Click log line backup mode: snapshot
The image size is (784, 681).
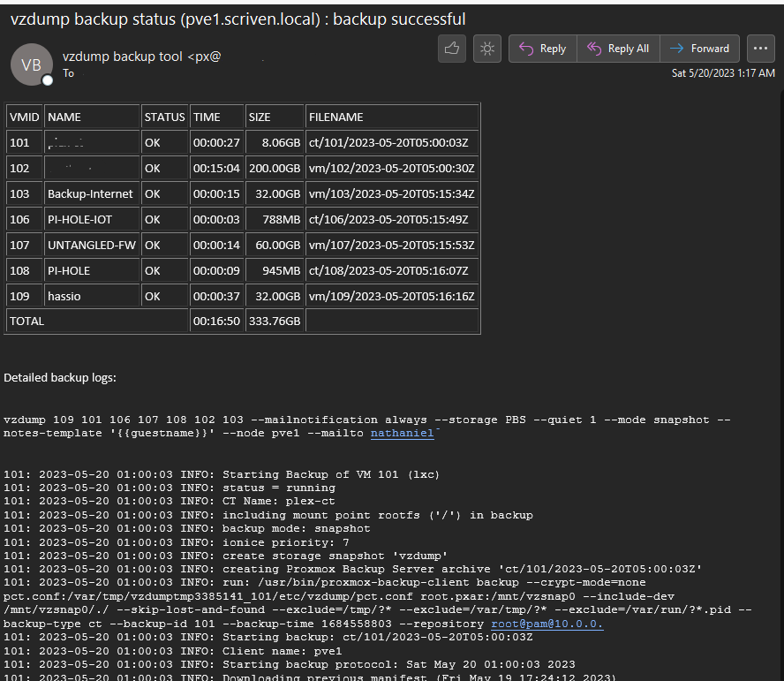coord(186,529)
